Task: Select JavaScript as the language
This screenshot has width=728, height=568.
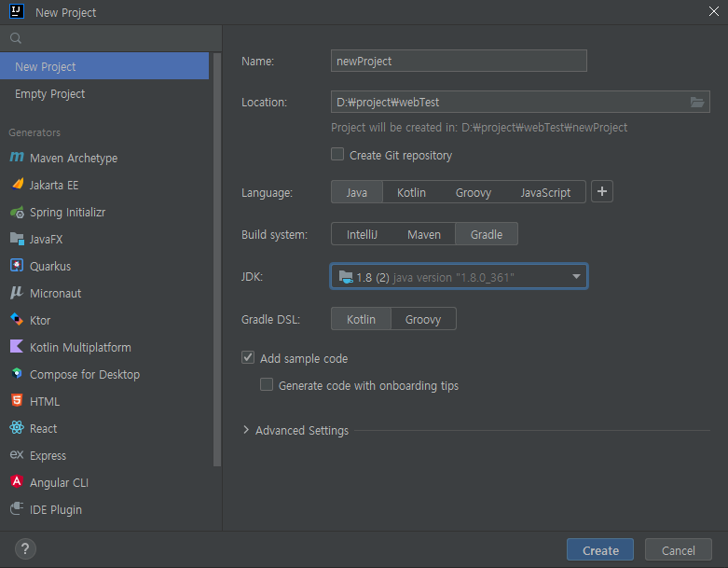Action: click(545, 192)
